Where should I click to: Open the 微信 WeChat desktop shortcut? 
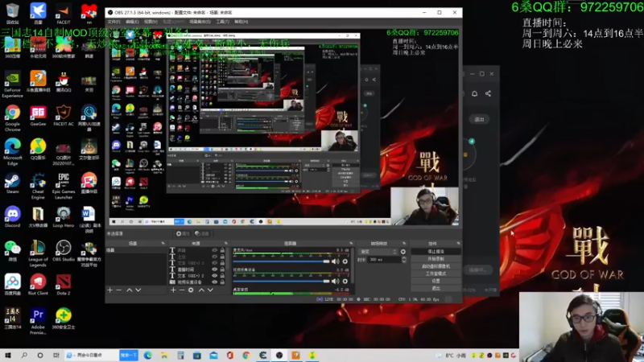click(12, 251)
